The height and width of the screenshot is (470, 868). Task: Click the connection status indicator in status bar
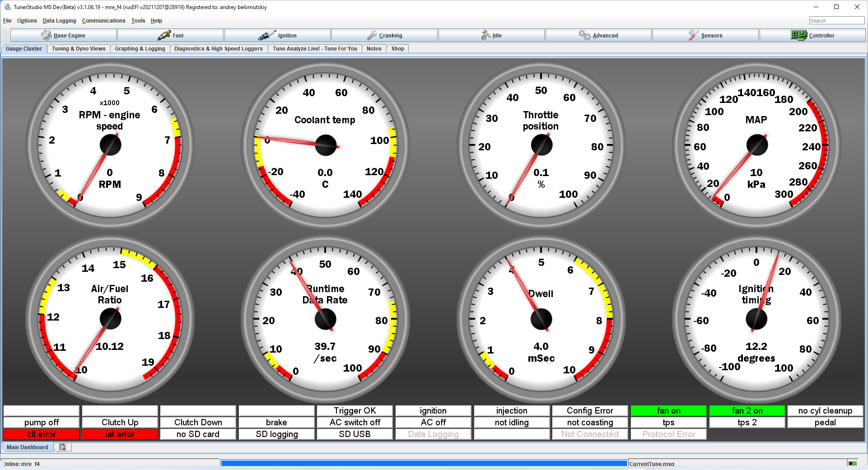click(x=853, y=464)
